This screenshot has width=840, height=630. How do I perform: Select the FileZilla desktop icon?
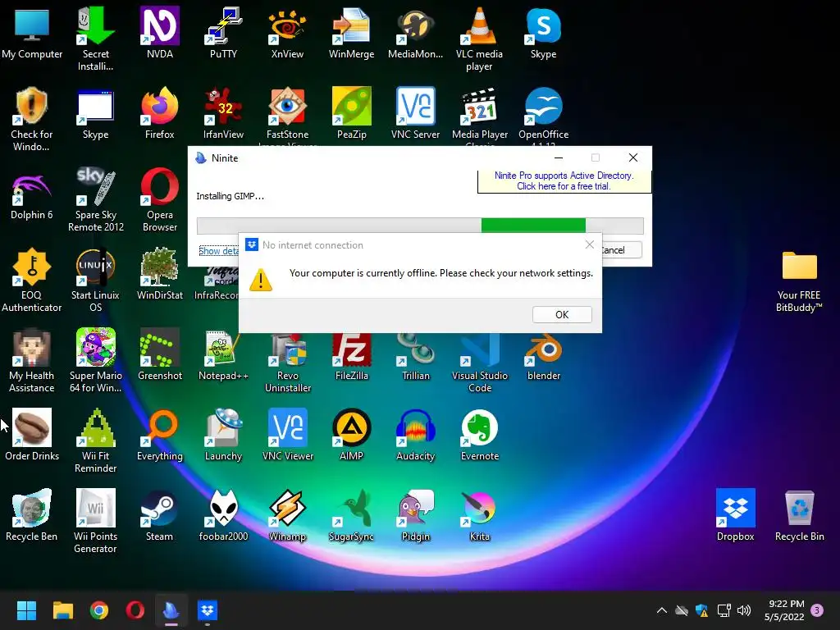[351, 354]
